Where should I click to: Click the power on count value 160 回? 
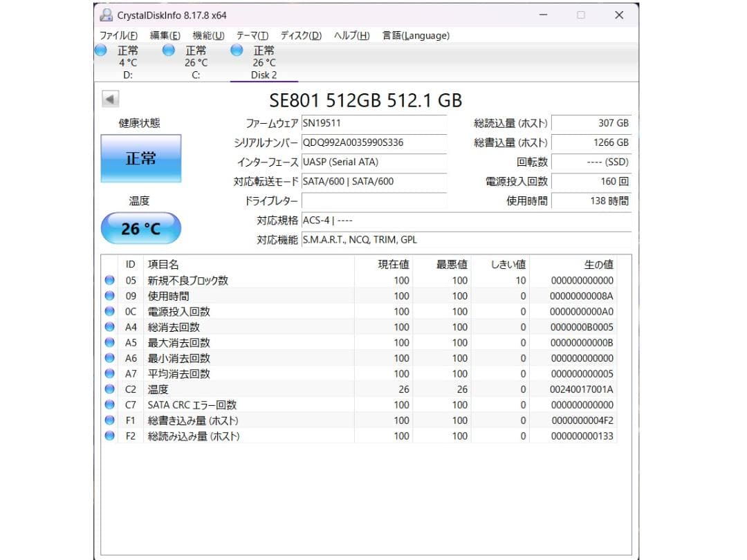[x=591, y=181]
